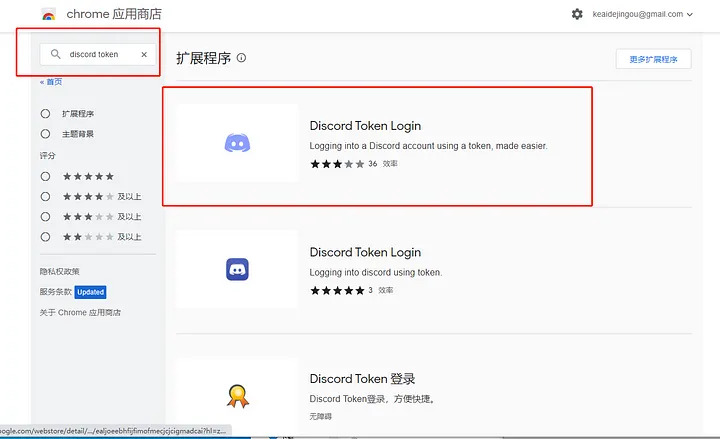720x439 pixels.
Task: Click the Chrome Web Store rainbow logo
Action: point(48,15)
